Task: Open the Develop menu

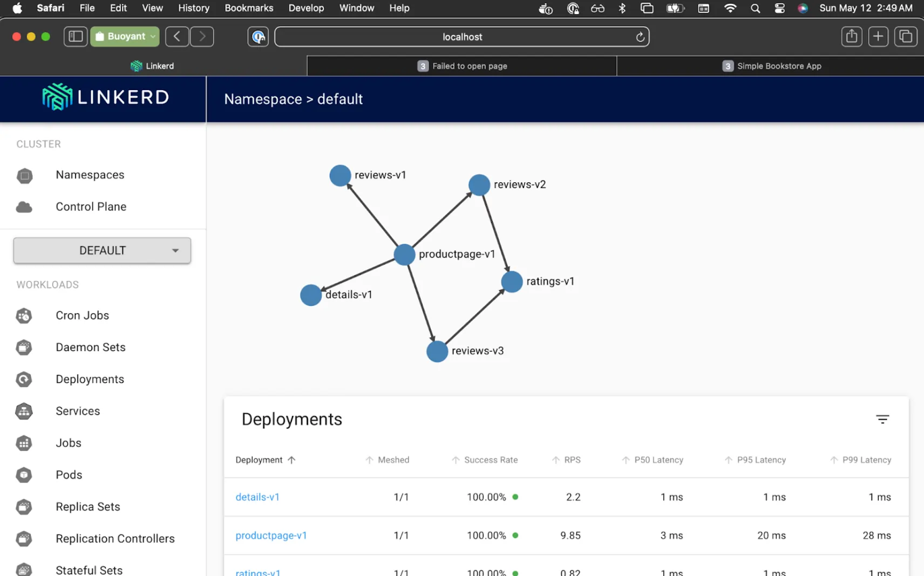Action: click(306, 8)
